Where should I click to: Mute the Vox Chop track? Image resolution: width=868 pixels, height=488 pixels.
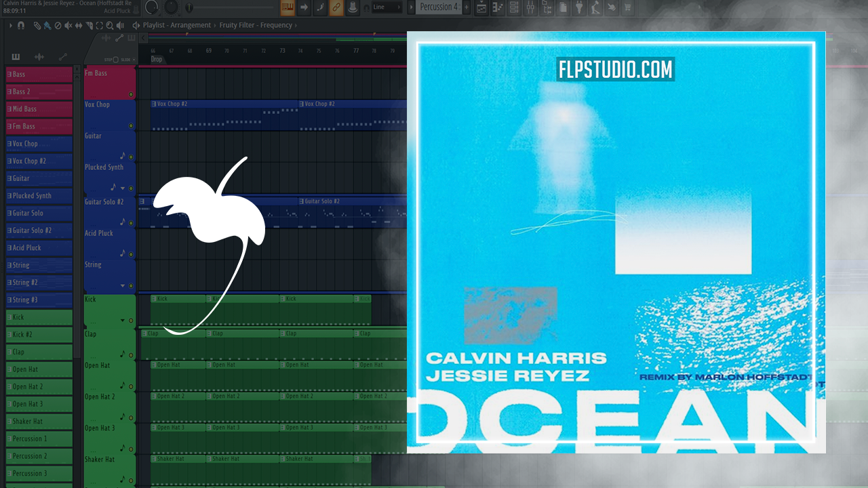[x=131, y=125]
